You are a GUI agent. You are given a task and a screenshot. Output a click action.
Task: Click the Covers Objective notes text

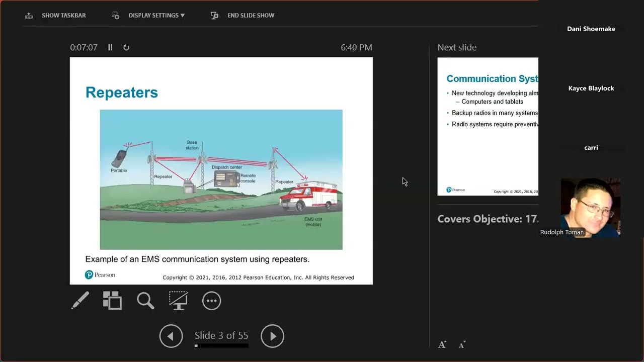click(488, 219)
